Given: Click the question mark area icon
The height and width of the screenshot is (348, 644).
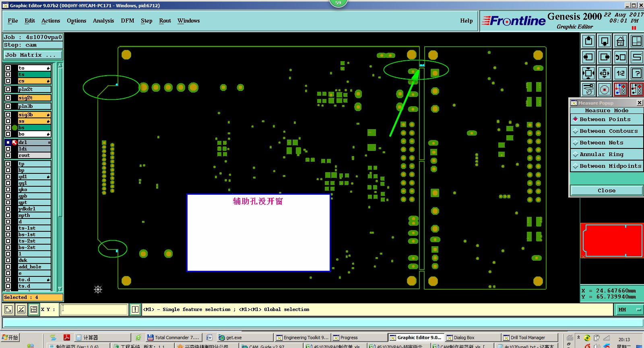Looking at the screenshot, I should point(636,73).
